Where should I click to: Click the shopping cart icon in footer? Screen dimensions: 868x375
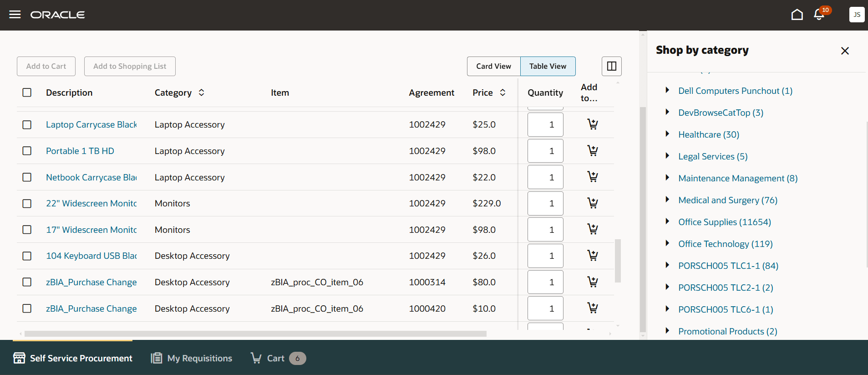pyautogui.click(x=256, y=358)
